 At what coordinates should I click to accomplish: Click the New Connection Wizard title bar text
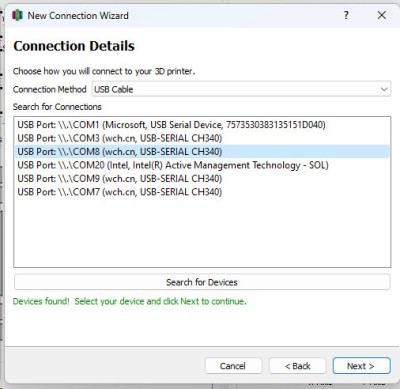[x=78, y=15]
